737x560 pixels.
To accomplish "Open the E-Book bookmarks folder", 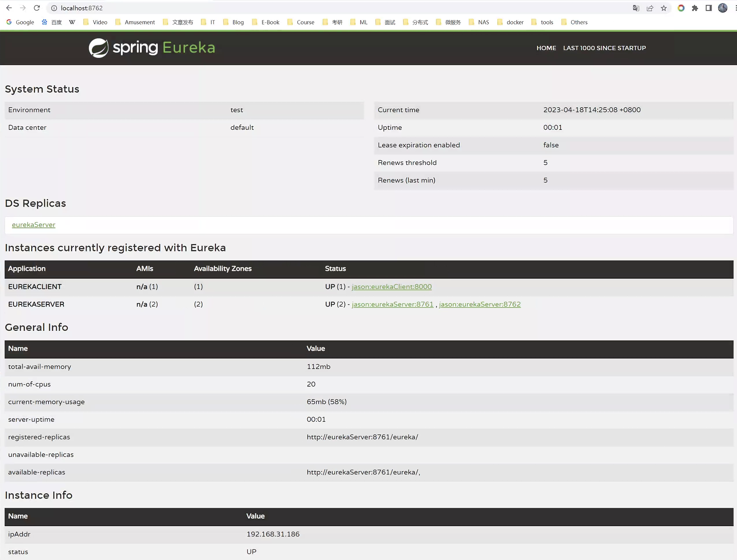I will 266,22.
